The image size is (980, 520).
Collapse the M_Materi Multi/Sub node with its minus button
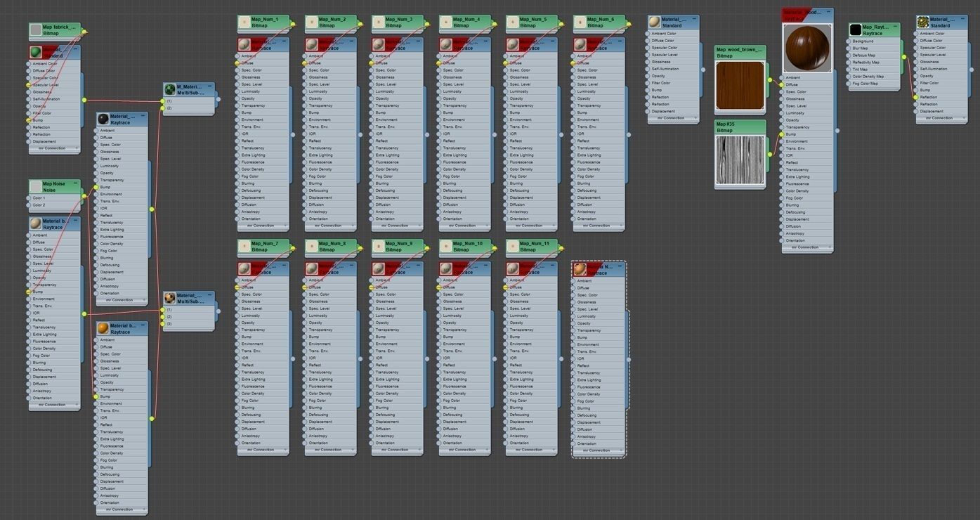209,86
